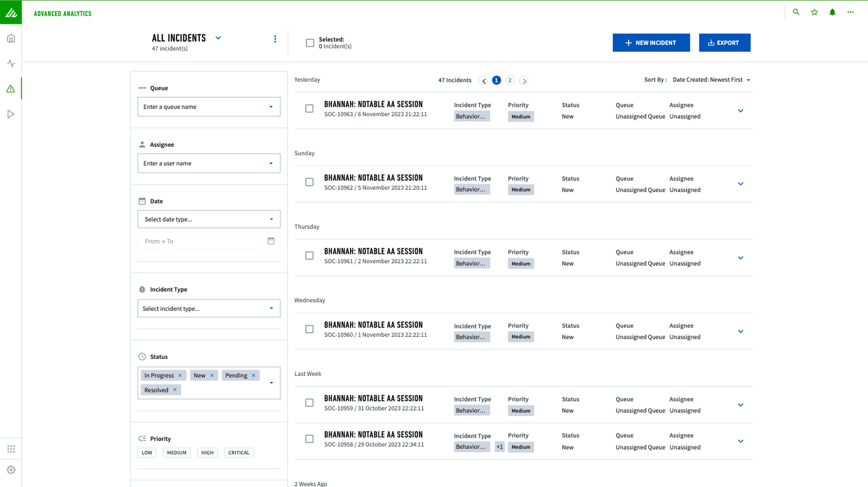The height and width of the screenshot is (487, 868).
Task: Check the box for incident SOC-10963
Action: (x=309, y=109)
